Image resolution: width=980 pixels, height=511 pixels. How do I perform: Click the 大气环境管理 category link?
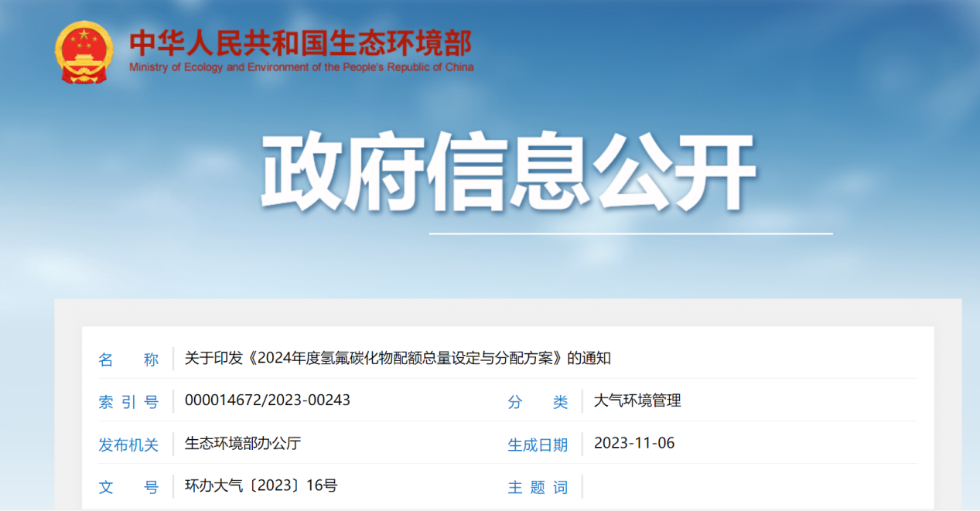[x=638, y=401]
